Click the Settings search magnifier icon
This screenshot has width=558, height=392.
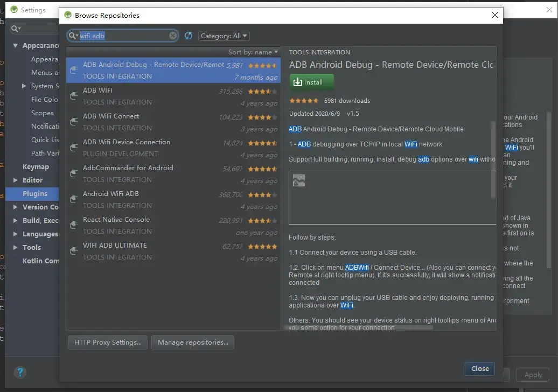pos(15,28)
